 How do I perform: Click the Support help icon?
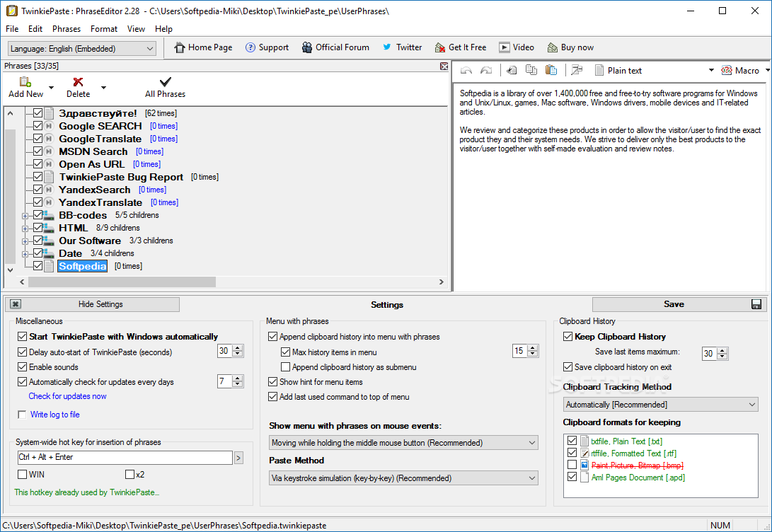tap(250, 47)
